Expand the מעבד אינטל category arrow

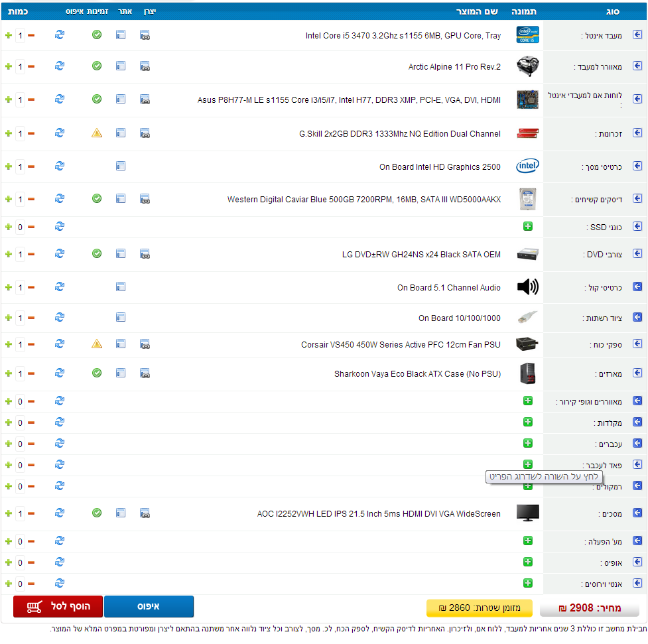point(637,35)
